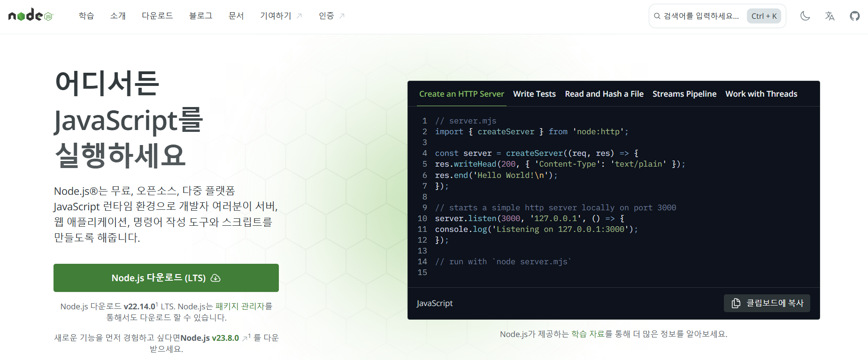Click the 어디서든 JavaScript를 실행하세요 heading

tap(129, 119)
